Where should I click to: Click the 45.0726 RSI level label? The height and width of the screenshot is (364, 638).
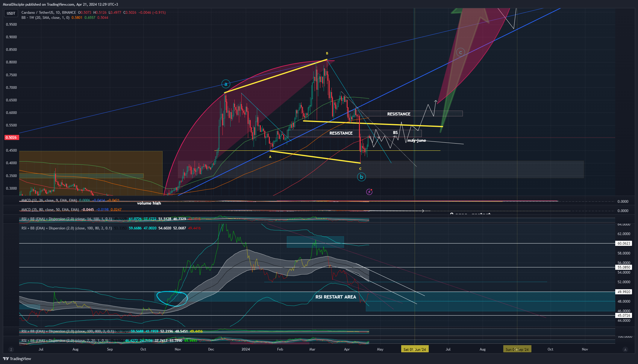pyautogui.click(x=624, y=316)
